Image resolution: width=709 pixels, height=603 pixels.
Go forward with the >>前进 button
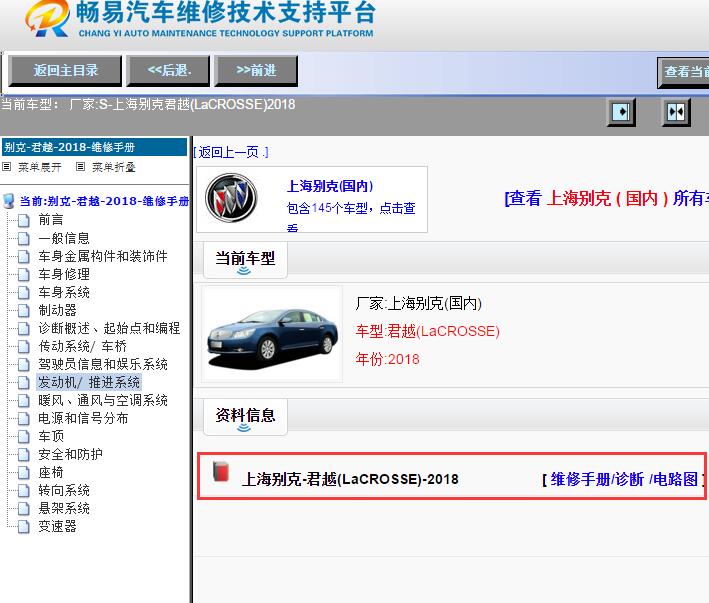point(256,71)
